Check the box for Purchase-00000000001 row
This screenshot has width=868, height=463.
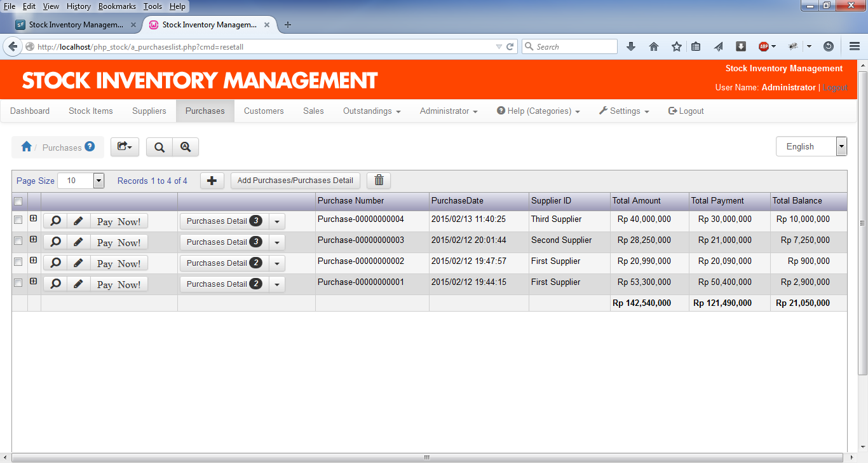pyautogui.click(x=18, y=283)
